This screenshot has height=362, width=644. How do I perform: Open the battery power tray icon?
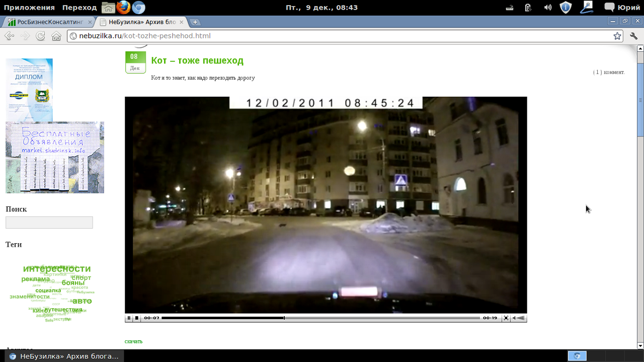(528, 8)
